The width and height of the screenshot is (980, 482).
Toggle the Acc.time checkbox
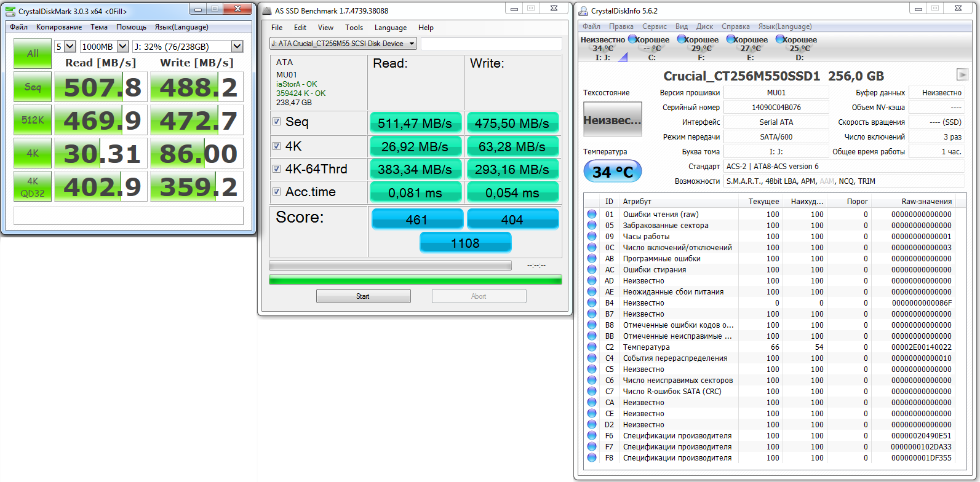(x=277, y=192)
